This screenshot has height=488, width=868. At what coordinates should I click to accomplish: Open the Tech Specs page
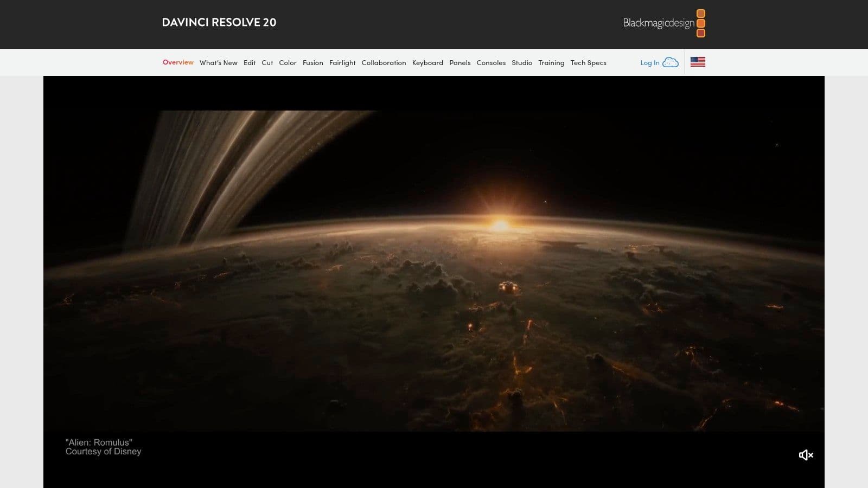(589, 62)
